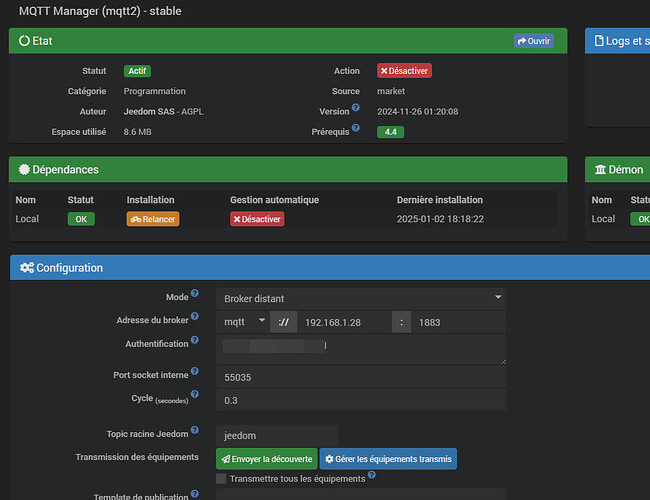
Task: Click Envoyer la découverte button
Action: pos(267,459)
